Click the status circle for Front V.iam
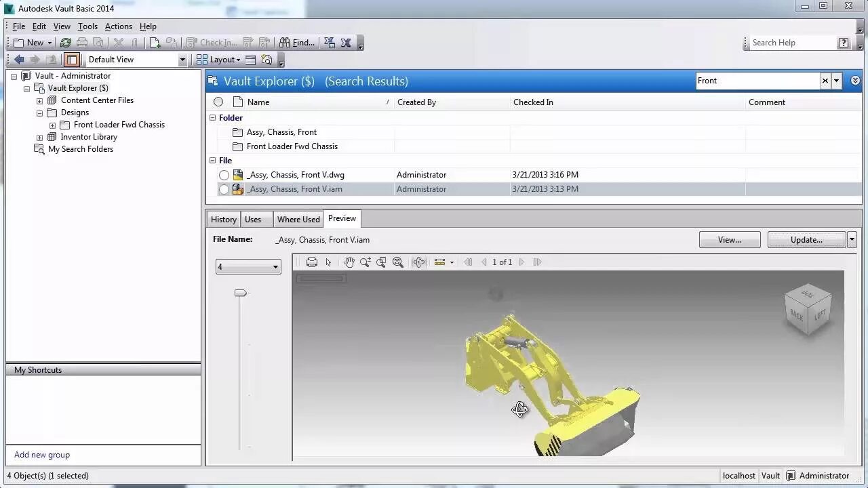Screen dimensions: 868x488 [224, 189]
